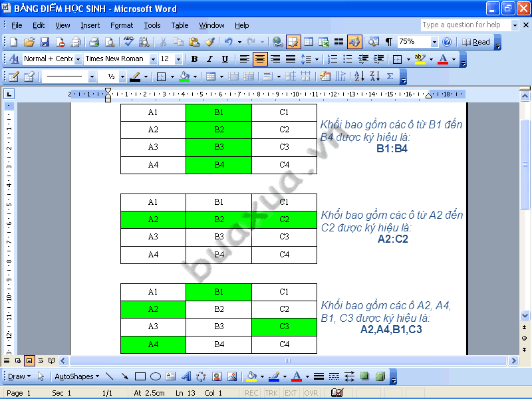532x399 pixels.
Task: Open Microsoft Word Help with the question mark icon
Action: (447, 42)
